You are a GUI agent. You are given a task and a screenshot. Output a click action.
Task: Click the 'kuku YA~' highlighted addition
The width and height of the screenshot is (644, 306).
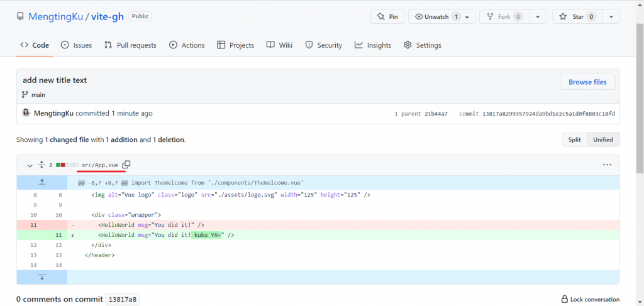[x=206, y=235]
